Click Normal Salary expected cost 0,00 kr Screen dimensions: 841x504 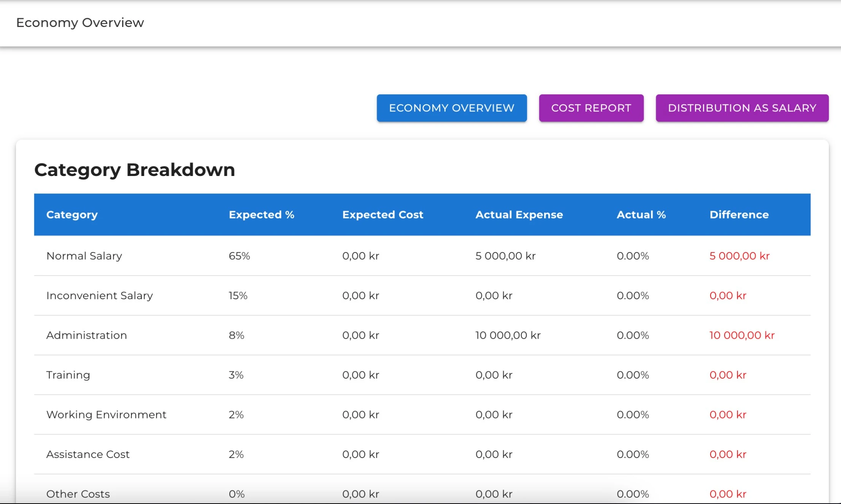tap(360, 256)
